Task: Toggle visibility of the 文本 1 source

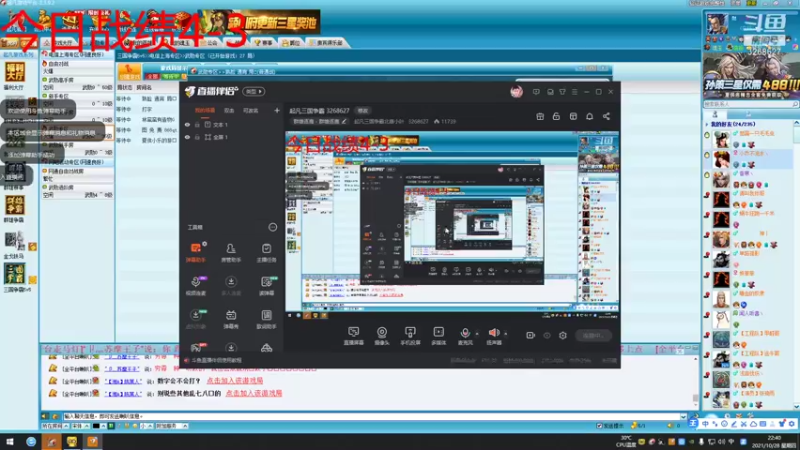Action: click(x=187, y=124)
